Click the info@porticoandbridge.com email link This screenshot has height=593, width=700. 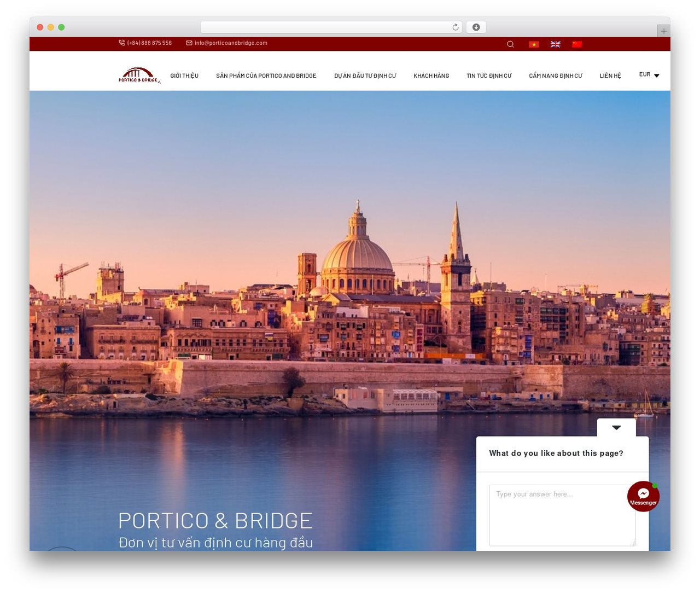231,43
